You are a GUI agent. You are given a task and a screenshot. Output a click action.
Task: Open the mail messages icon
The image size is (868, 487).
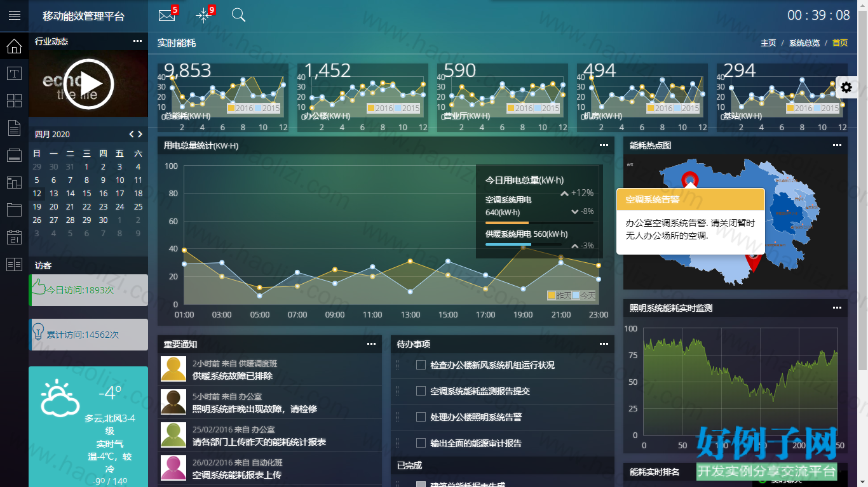(x=166, y=16)
